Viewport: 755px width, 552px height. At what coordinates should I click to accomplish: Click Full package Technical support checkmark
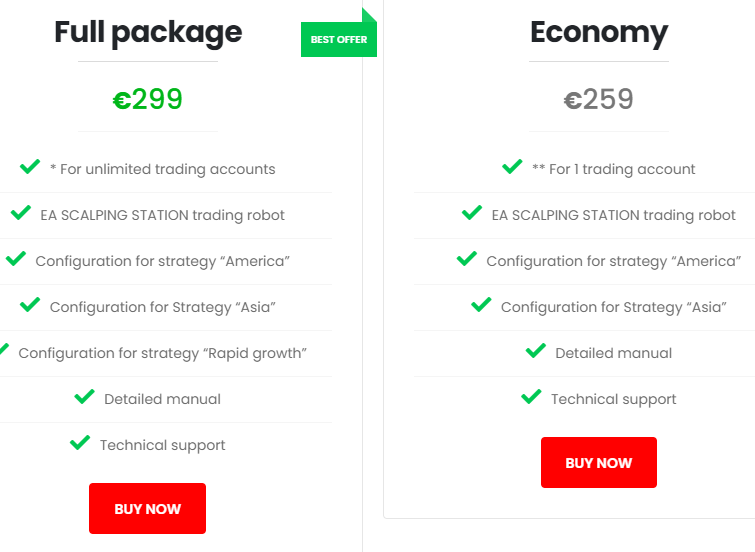click(80, 443)
